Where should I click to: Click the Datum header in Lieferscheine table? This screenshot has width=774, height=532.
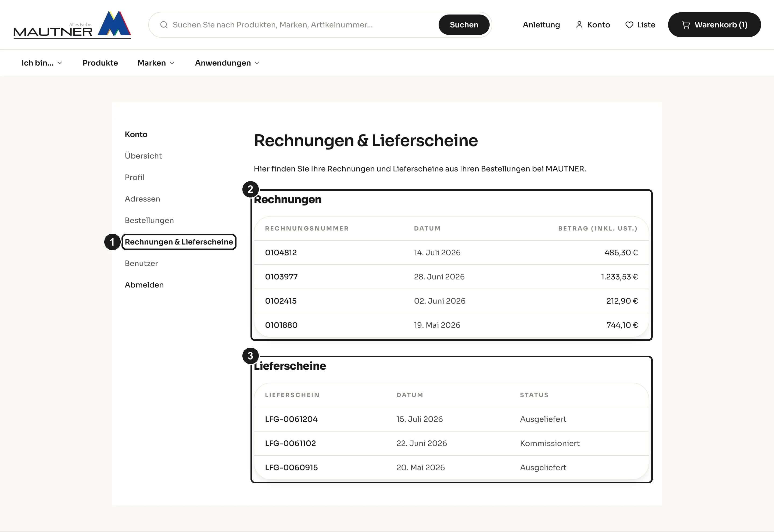point(410,395)
